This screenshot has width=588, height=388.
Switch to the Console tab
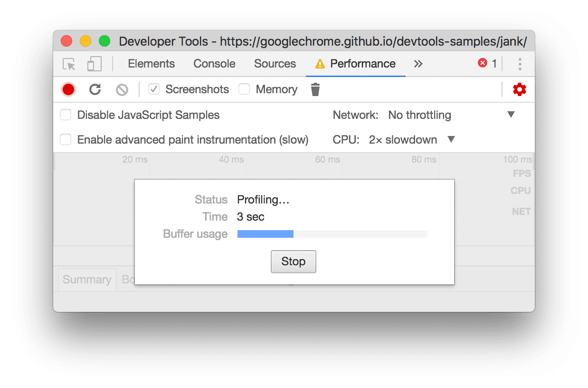pyautogui.click(x=214, y=63)
